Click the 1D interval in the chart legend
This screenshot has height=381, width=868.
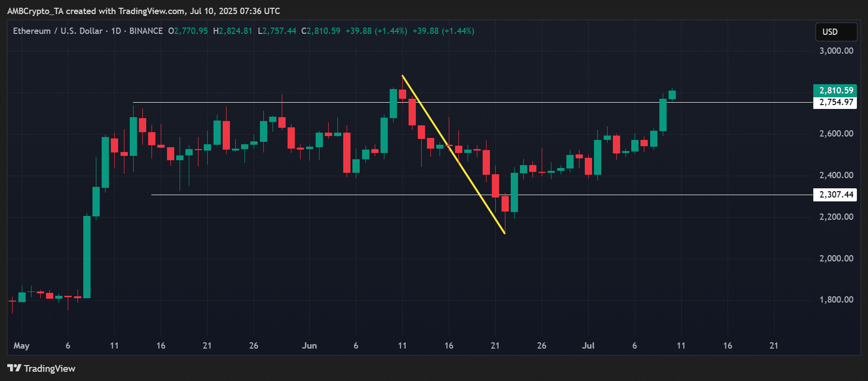[x=116, y=31]
